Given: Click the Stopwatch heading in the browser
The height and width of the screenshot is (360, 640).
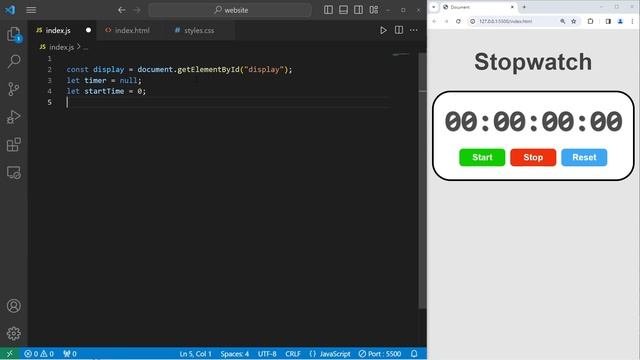Looking at the screenshot, I should pyautogui.click(x=533, y=62).
